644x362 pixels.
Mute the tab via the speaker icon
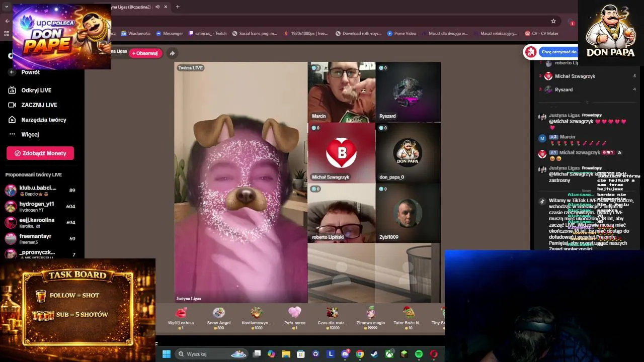click(x=157, y=7)
